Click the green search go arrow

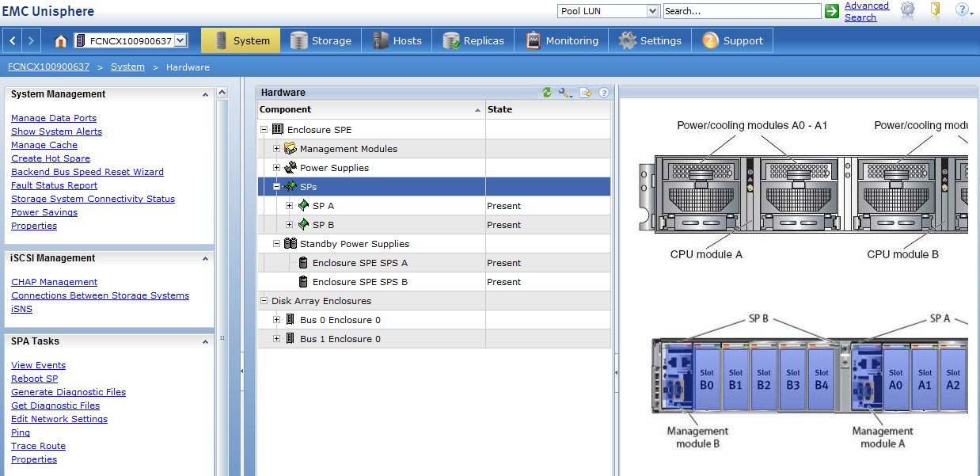831,11
